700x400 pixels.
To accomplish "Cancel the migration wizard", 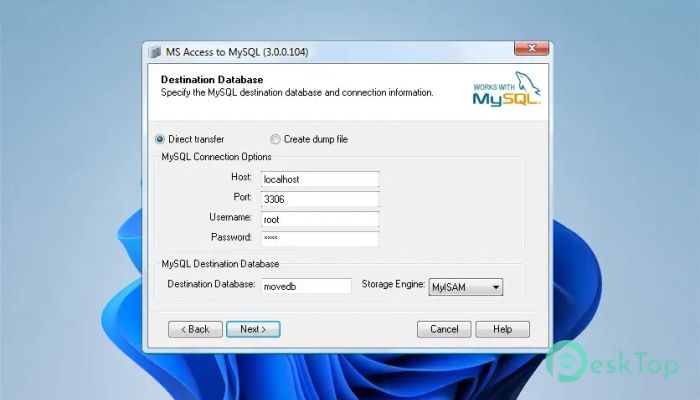I will (x=444, y=329).
